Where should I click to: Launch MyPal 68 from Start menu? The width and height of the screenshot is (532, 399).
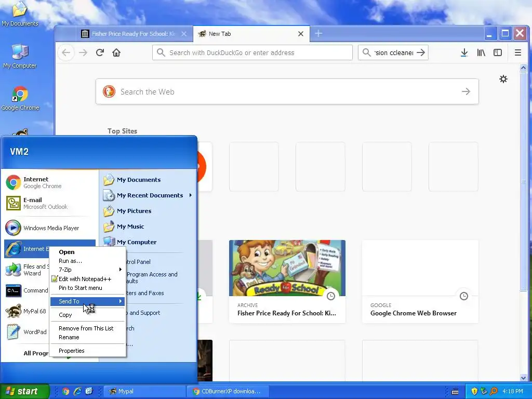[26, 311]
